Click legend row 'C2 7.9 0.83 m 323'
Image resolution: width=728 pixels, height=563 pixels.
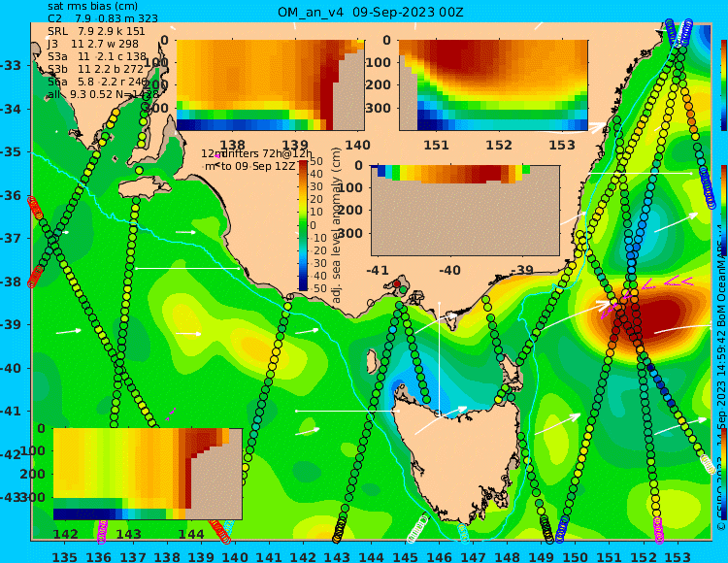point(103,18)
